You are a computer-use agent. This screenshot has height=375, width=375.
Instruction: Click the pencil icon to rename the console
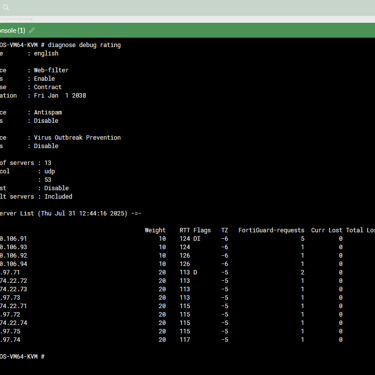coord(32,31)
